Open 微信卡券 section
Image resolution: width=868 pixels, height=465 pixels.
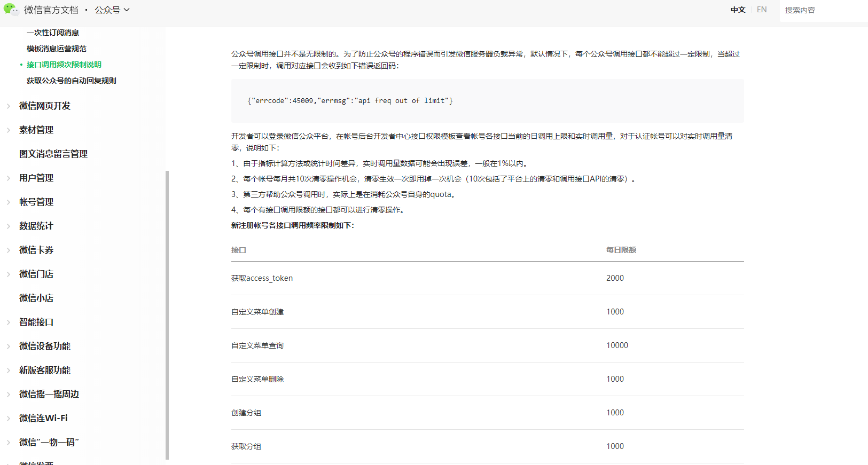(x=36, y=250)
